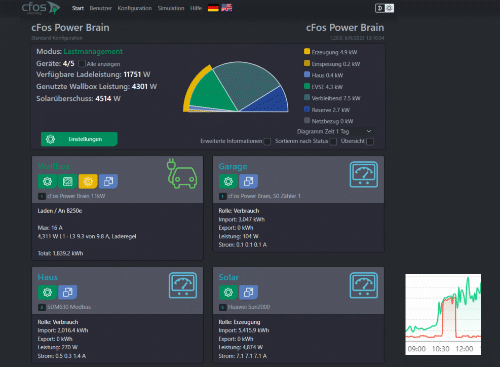Toggle the Übersicht checkbox
The height and width of the screenshot is (367, 500).
(370, 142)
